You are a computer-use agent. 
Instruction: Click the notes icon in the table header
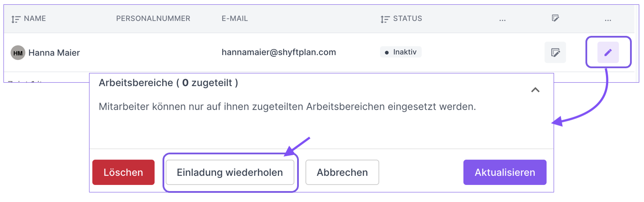(555, 18)
